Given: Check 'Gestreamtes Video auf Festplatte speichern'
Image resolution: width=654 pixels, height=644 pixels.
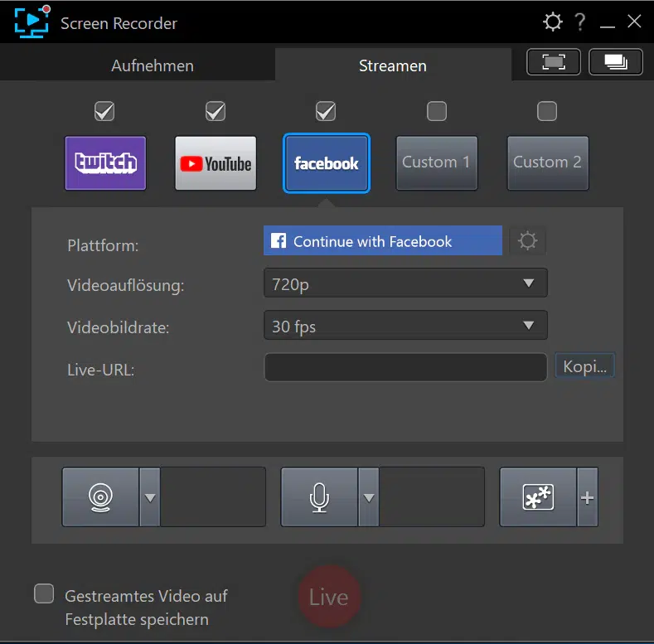Looking at the screenshot, I should pyautogui.click(x=44, y=594).
